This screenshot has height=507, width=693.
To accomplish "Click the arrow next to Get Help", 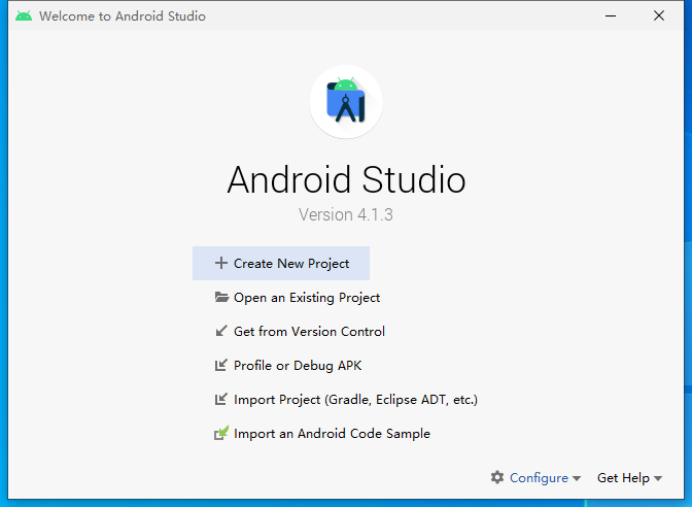I will point(658,478).
